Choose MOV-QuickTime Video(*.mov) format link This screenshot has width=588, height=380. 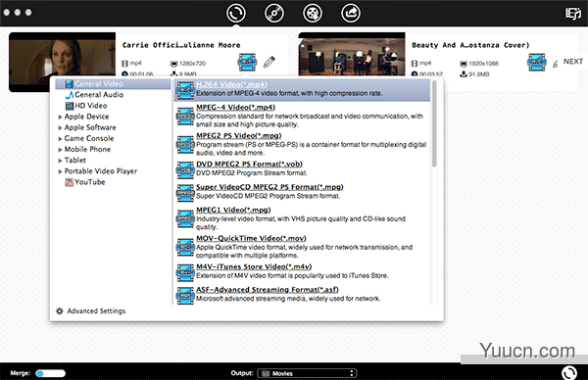pos(251,238)
